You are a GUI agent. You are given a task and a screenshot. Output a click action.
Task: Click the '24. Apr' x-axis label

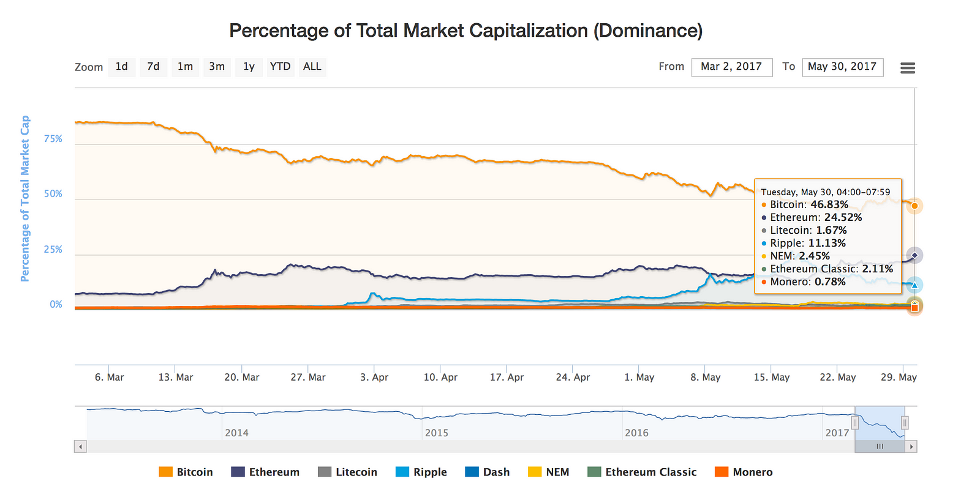click(x=573, y=377)
